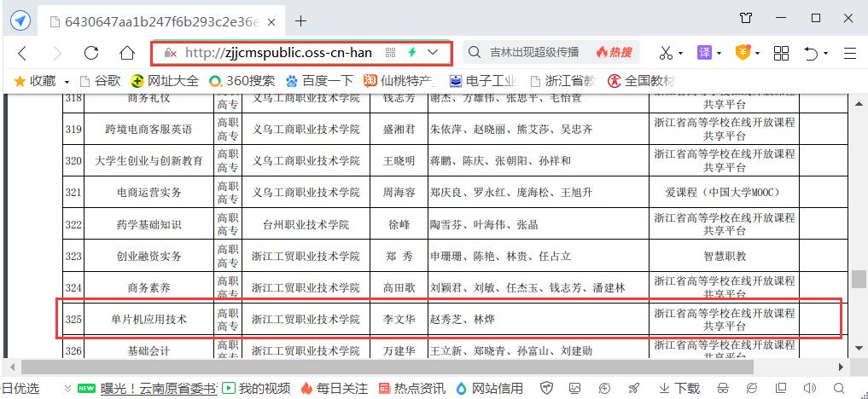Open the 下载 downloads button
Screen dimensions: 868x399
tap(679, 388)
